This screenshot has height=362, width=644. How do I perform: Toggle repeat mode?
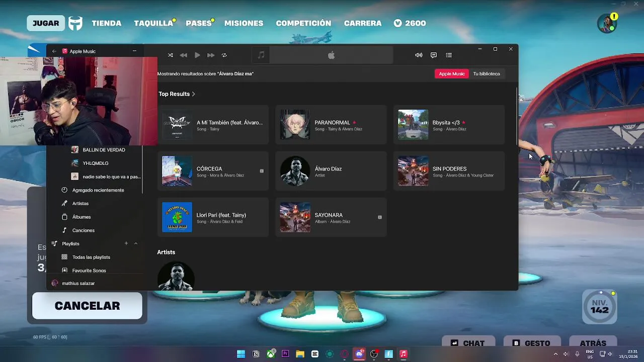pos(224,55)
